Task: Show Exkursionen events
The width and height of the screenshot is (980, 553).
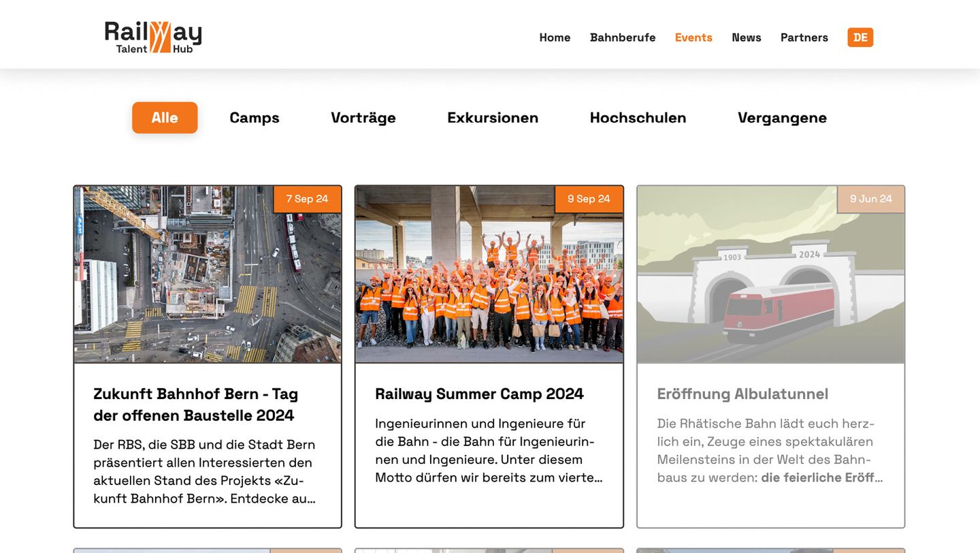Action: pyautogui.click(x=493, y=118)
